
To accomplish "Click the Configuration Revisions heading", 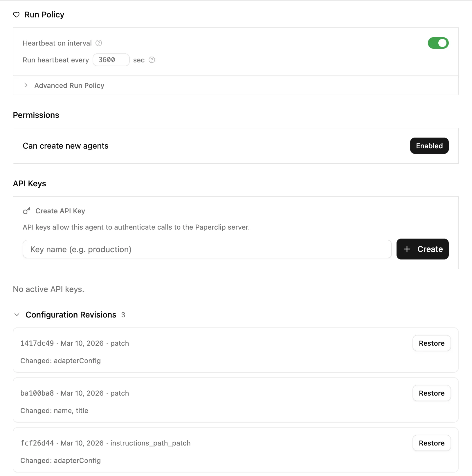I will (71, 315).
